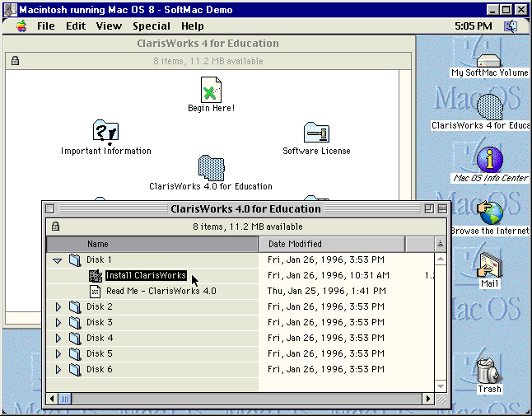
Task: Toggle the sort order button
Action: (440, 244)
